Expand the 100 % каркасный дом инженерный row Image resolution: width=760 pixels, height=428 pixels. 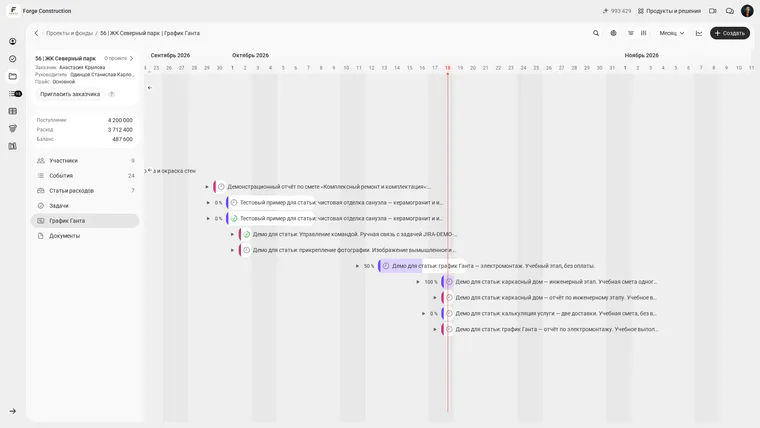(x=418, y=282)
